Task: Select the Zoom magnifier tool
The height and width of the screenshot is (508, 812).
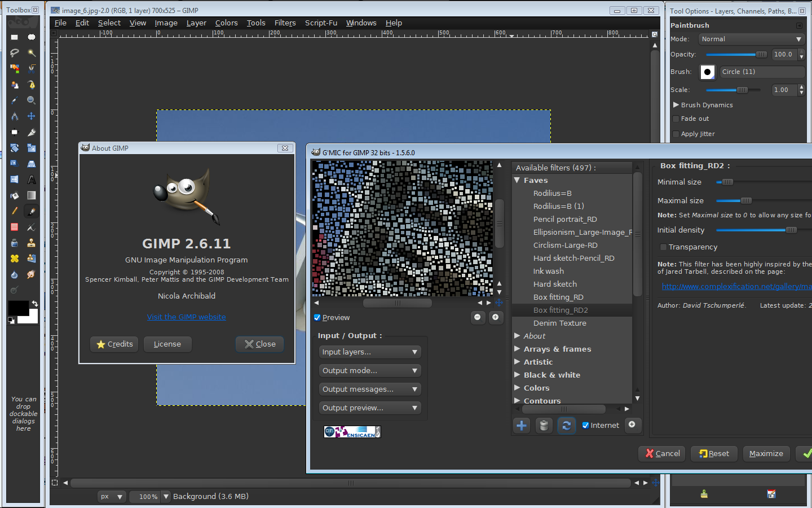Action: (x=32, y=100)
